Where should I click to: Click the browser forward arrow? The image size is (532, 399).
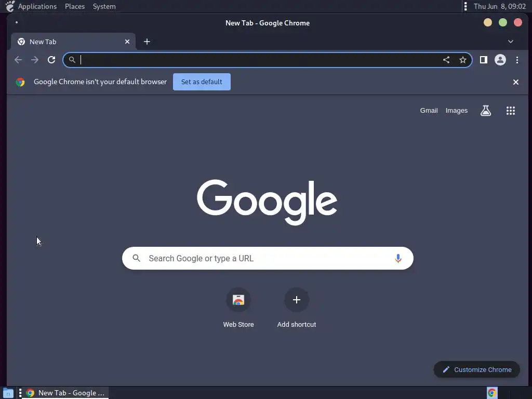[35, 60]
